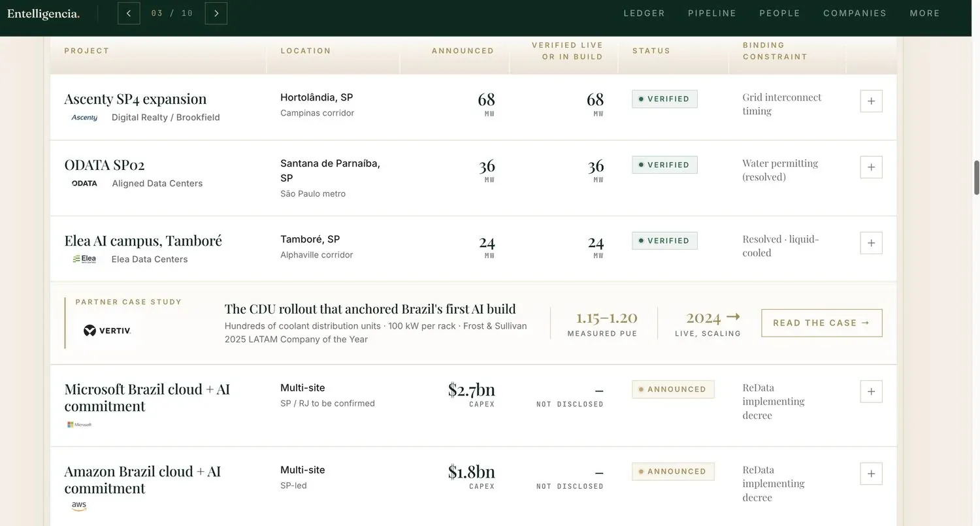Click the Verified badge for Ascenty SP4
Image resolution: width=980 pixels, height=526 pixels.
coord(664,99)
